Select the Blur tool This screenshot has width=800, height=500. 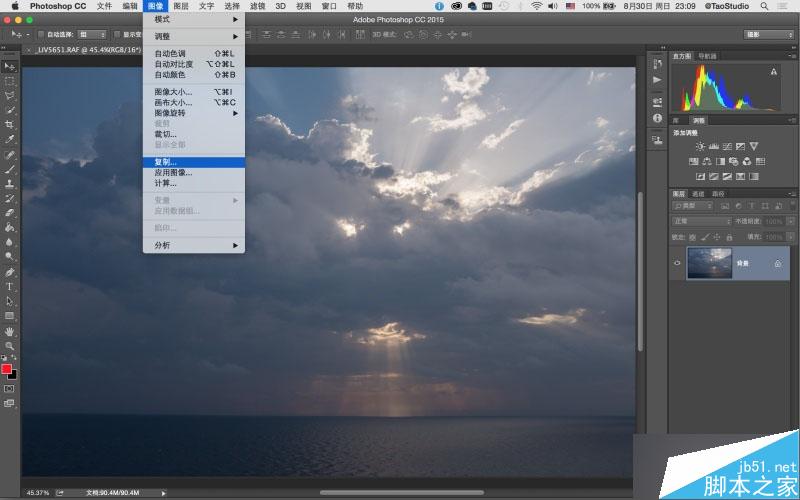(x=9, y=242)
